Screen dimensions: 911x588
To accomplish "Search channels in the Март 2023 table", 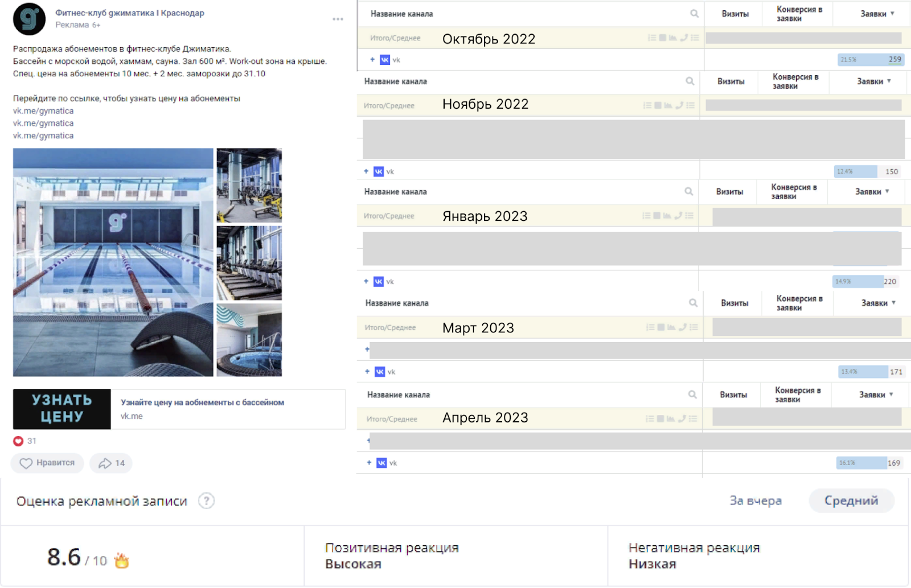I will tap(693, 303).
